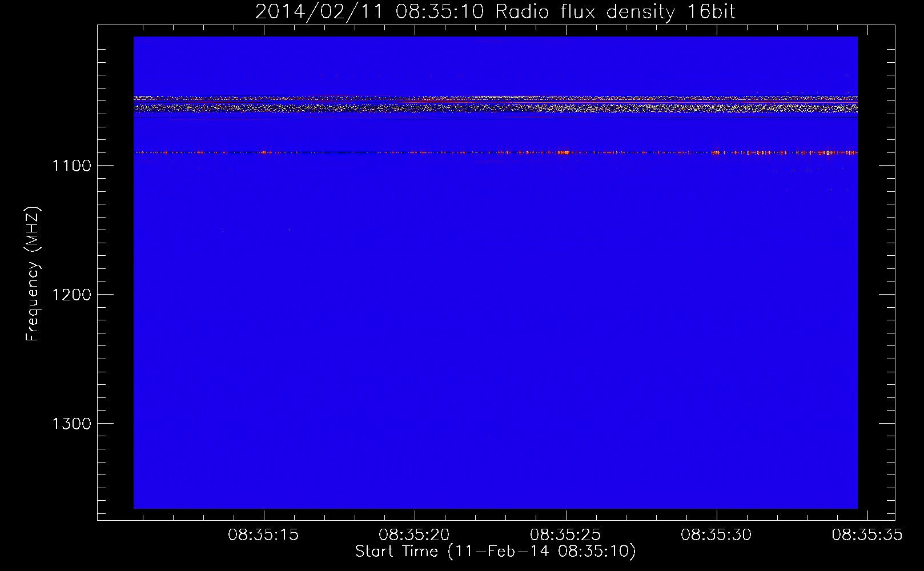This screenshot has width=924, height=571.
Task: Click the thin dotted emission line just above 1100 MHz
Action: click(495, 152)
